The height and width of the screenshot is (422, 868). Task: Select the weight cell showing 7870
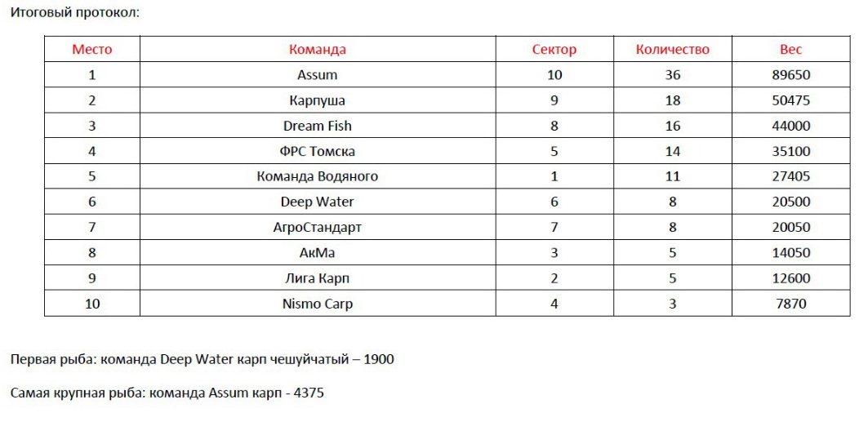pos(790,304)
